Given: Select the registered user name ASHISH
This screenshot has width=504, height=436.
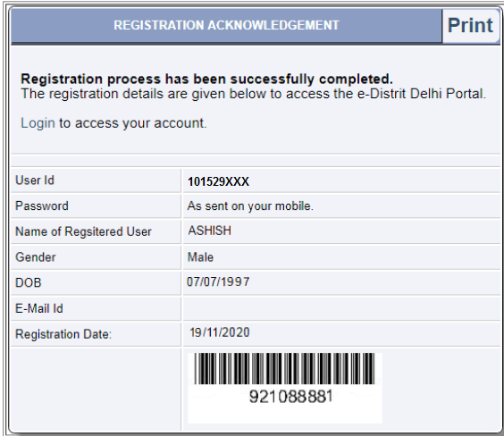Looking at the screenshot, I should (x=210, y=231).
